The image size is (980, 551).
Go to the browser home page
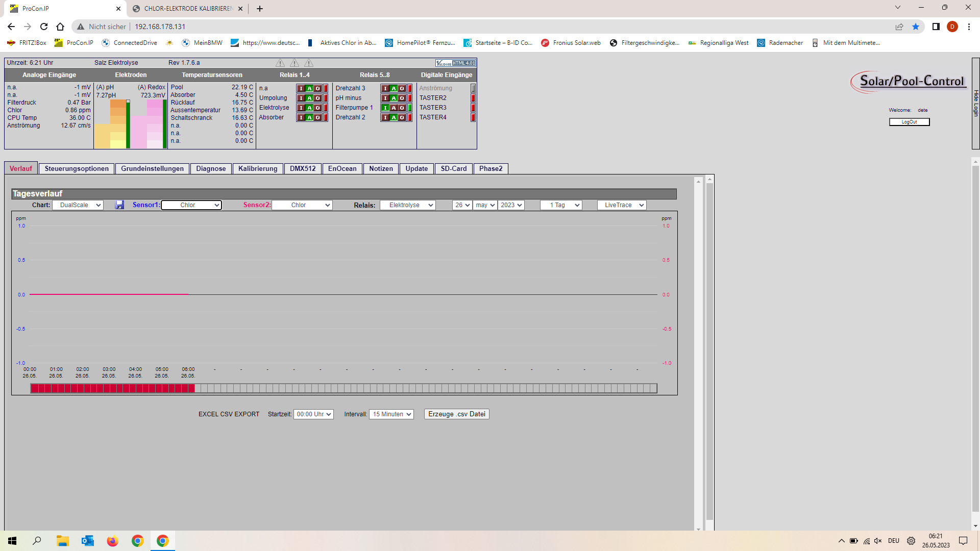[60, 27]
